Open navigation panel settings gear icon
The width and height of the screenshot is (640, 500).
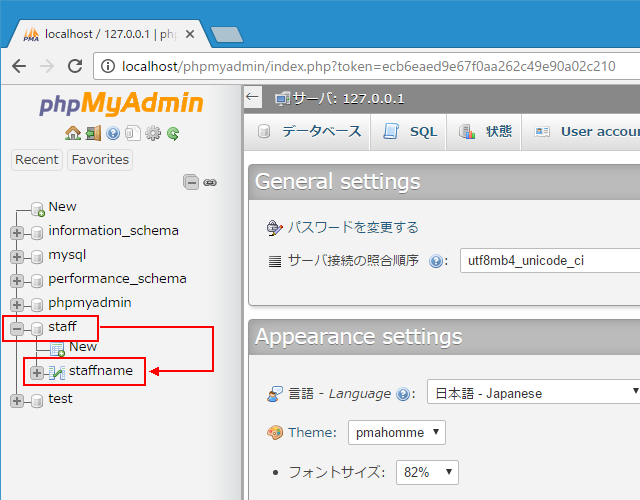(153, 133)
